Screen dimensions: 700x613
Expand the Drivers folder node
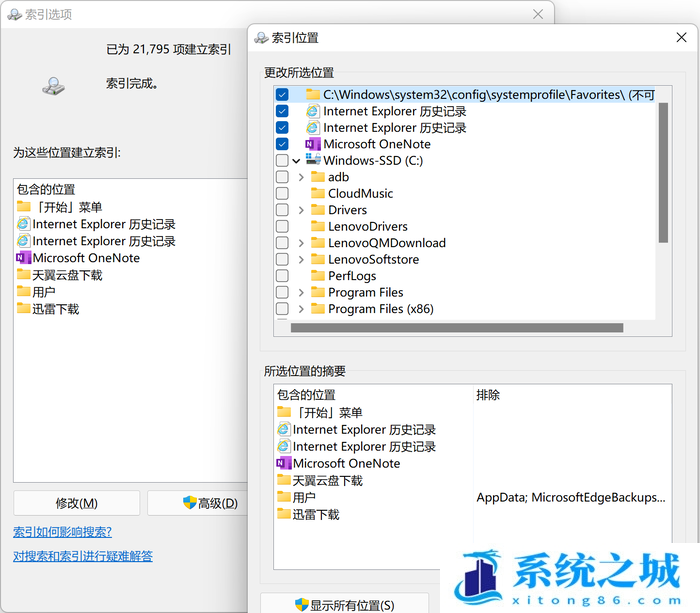[301, 210]
